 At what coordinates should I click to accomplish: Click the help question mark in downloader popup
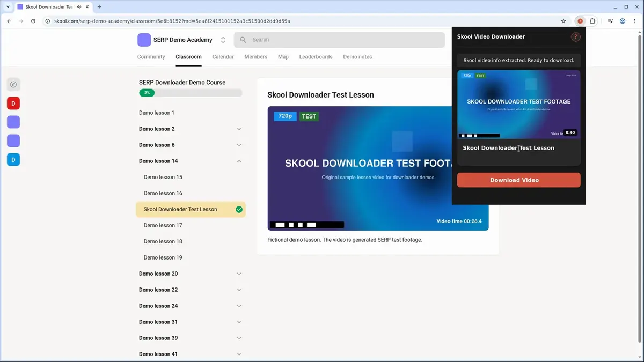576,37
